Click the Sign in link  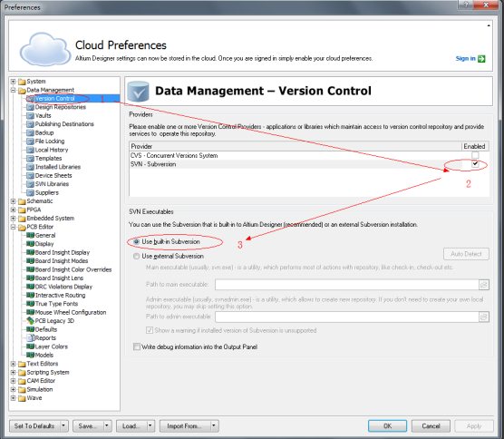pos(465,59)
